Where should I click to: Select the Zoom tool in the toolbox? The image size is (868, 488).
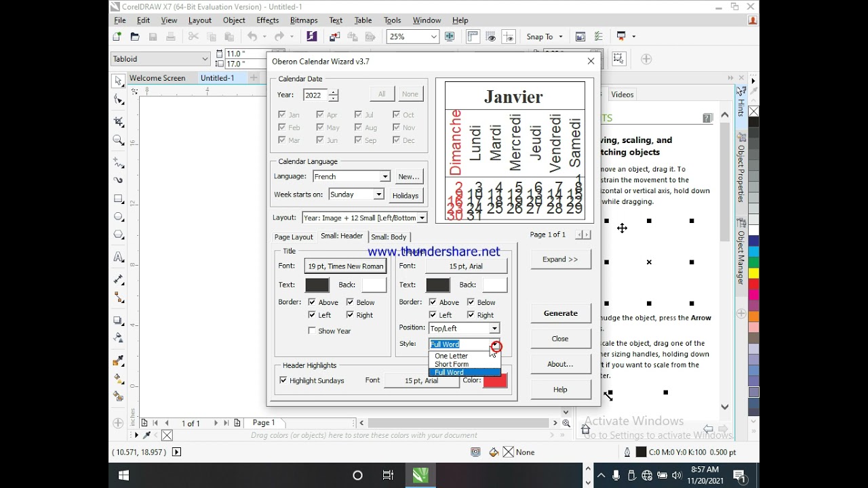click(x=119, y=140)
